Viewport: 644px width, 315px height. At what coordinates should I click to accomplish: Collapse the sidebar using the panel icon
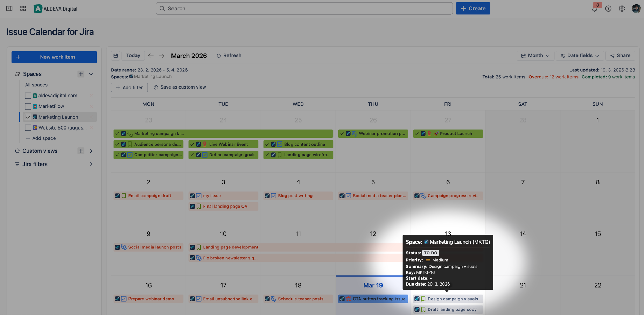9,8
